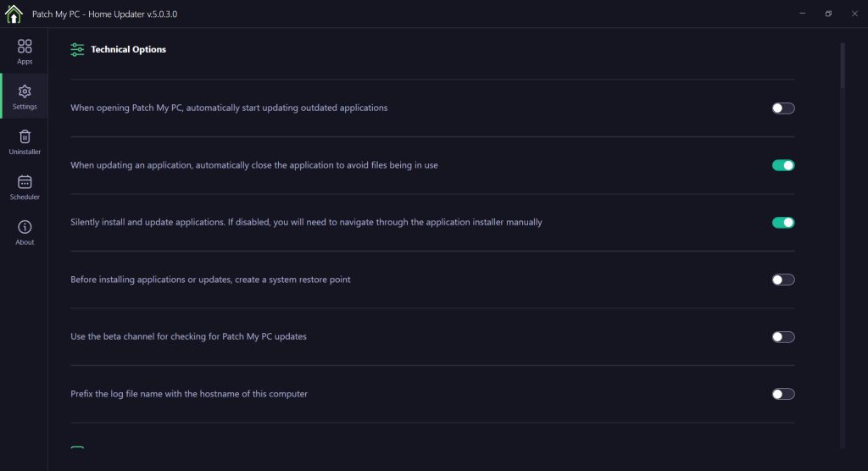Select the Scheduler label in sidebar
This screenshot has width=868, height=471.
(x=25, y=197)
